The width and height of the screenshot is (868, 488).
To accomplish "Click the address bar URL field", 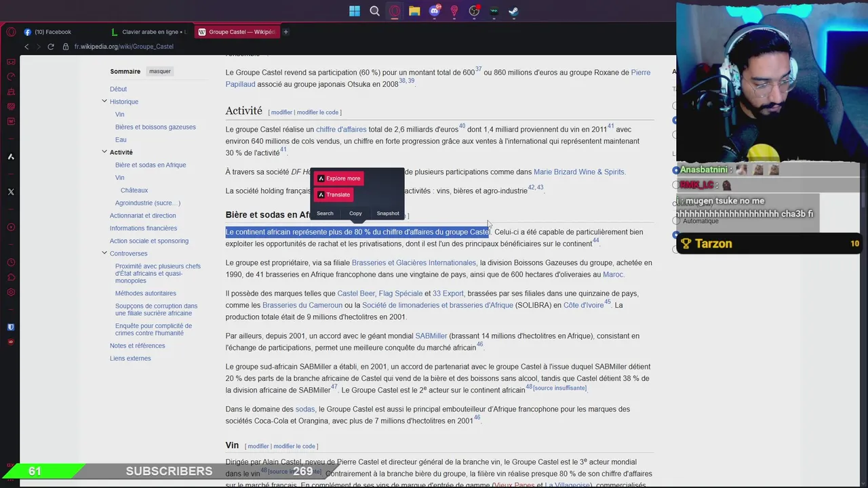I will (x=124, y=47).
